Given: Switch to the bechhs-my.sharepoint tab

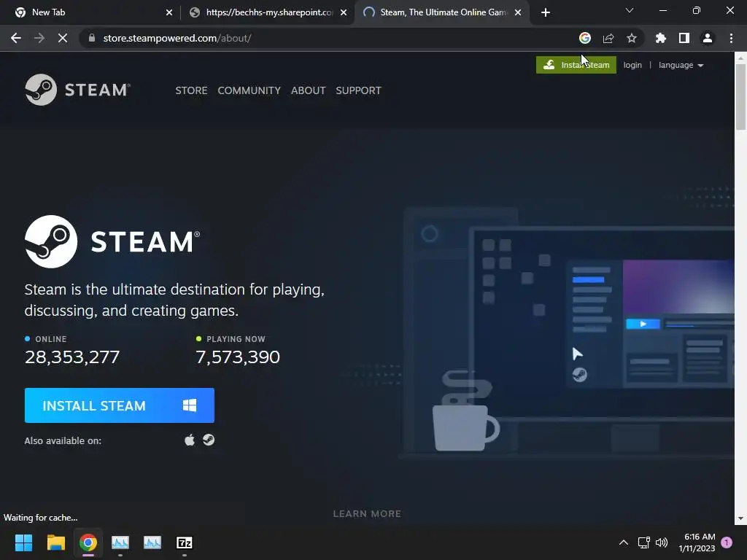Looking at the screenshot, I should pyautogui.click(x=267, y=12).
